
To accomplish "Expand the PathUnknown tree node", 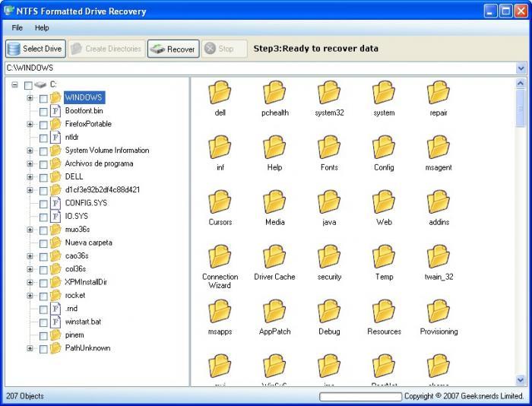I will pyautogui.click(x=30, y=348).
